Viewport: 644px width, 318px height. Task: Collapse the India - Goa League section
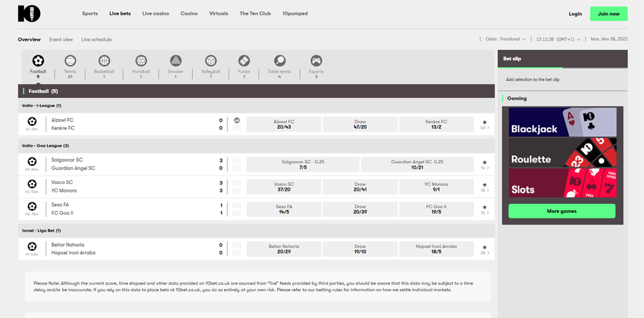256,145
